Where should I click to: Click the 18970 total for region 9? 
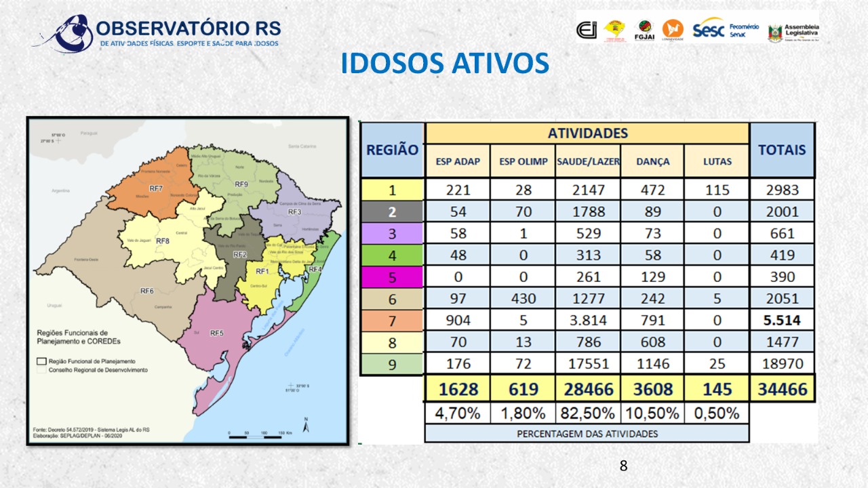click(x=782, y=363)
